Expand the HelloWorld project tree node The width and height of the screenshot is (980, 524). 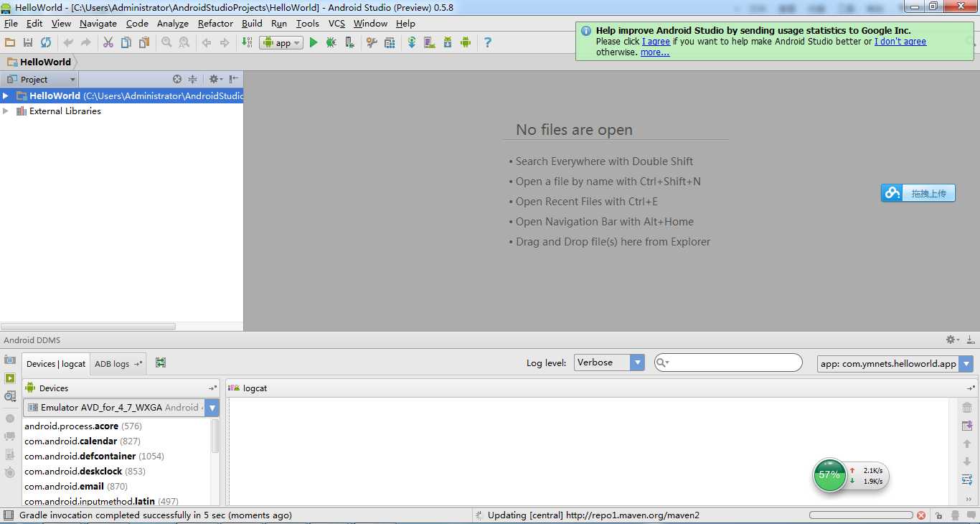(x=6, y=95)
